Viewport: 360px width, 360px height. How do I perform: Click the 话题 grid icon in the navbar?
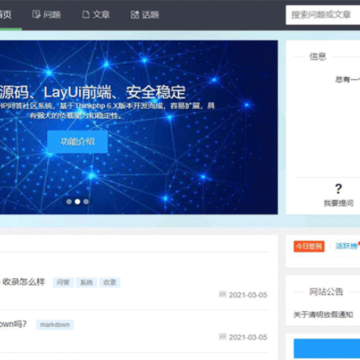[x=135, y=15]
